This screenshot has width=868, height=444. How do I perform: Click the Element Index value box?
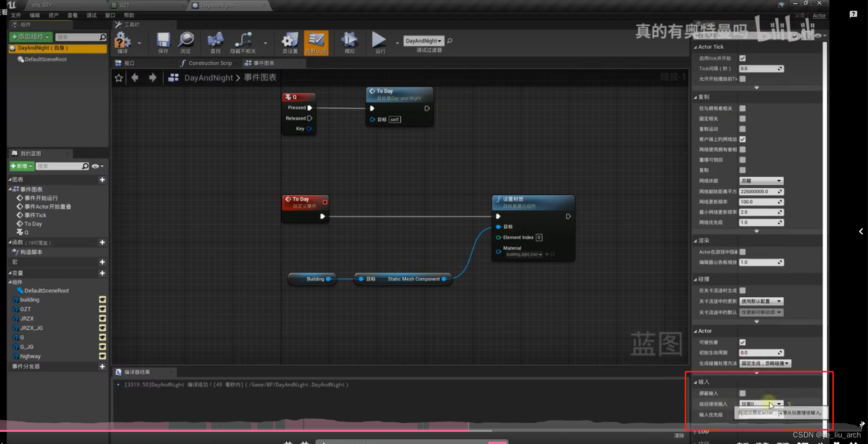(x=539, y=237)
